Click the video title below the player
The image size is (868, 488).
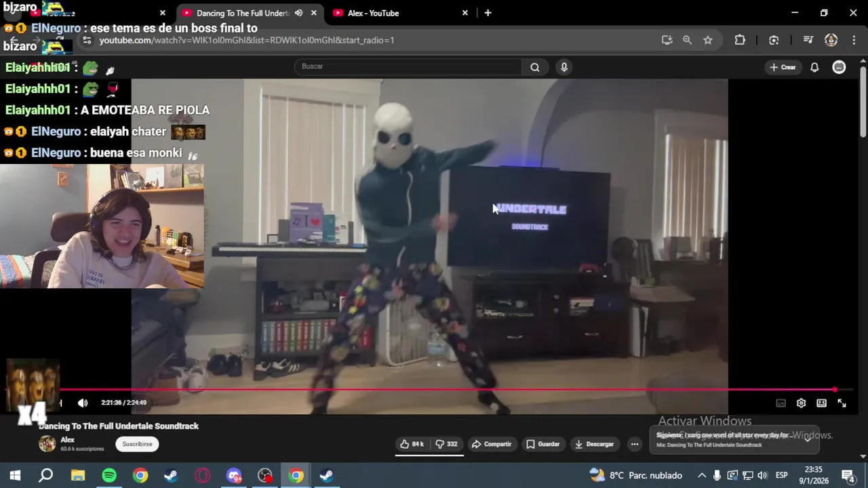pos(119,426)
